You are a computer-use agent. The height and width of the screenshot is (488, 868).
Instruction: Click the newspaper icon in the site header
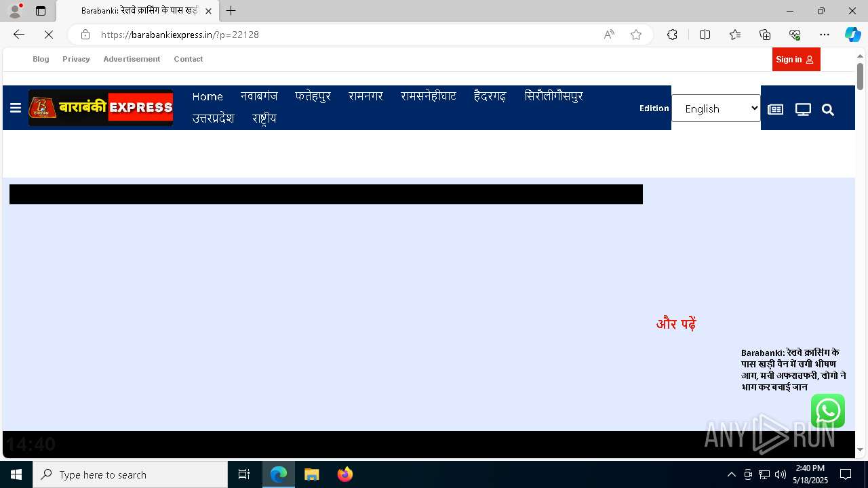(x=775, y=110)
